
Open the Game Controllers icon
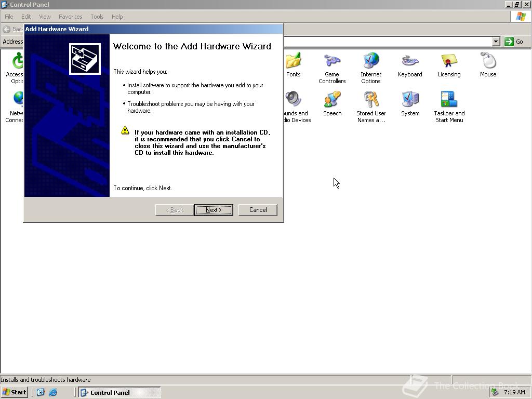tap(332, 61)
